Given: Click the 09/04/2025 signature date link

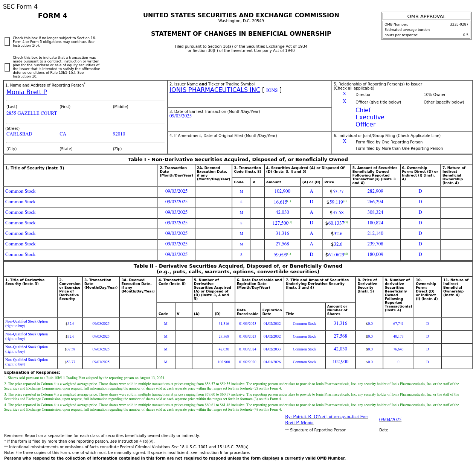Looking at the screenshot, I should click(390, 420).
